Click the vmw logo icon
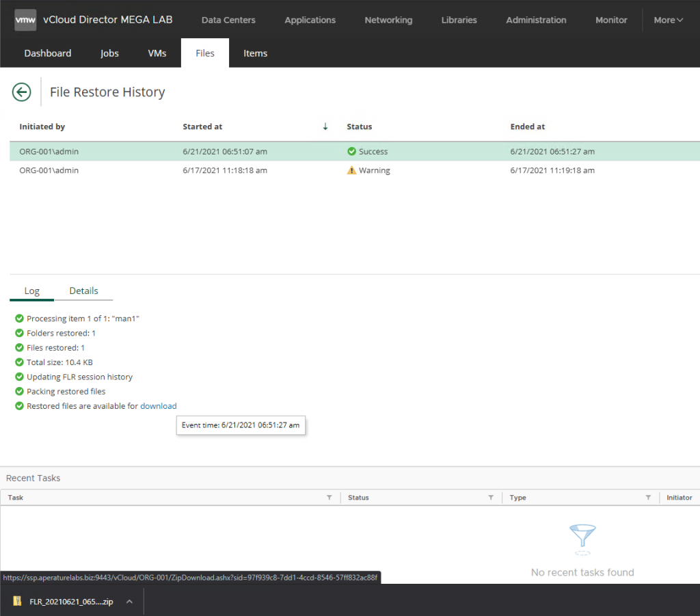The width and height of the screenshot is (700, 616). 25,20
